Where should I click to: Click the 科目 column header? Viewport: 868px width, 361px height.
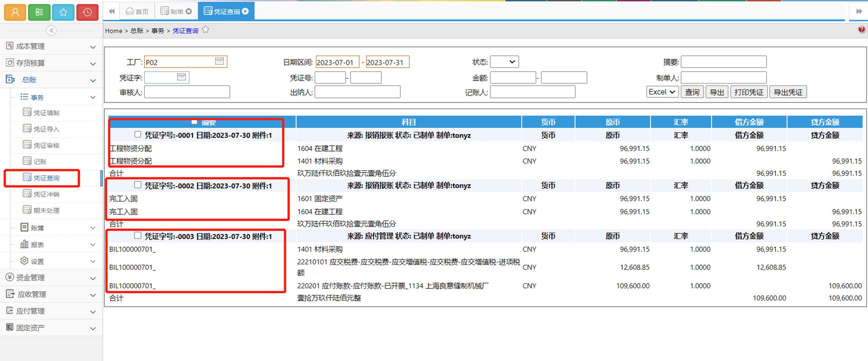(x=409, y=122)
